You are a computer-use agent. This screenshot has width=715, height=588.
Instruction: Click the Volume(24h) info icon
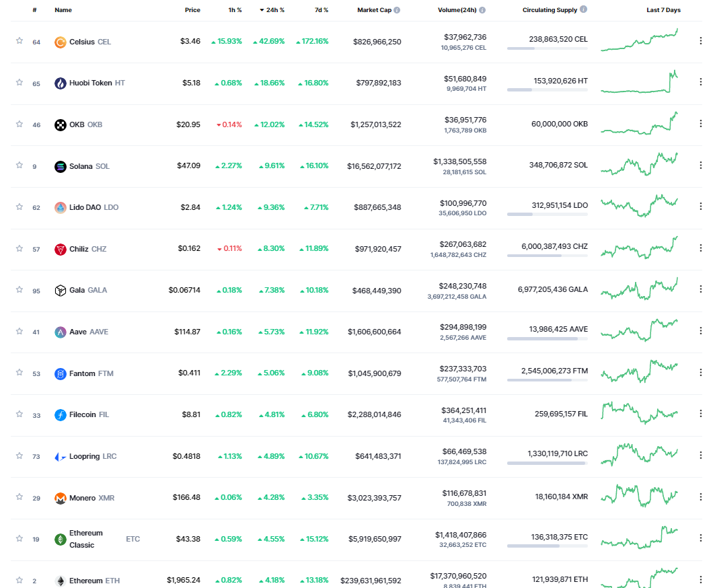coord(482,10)
